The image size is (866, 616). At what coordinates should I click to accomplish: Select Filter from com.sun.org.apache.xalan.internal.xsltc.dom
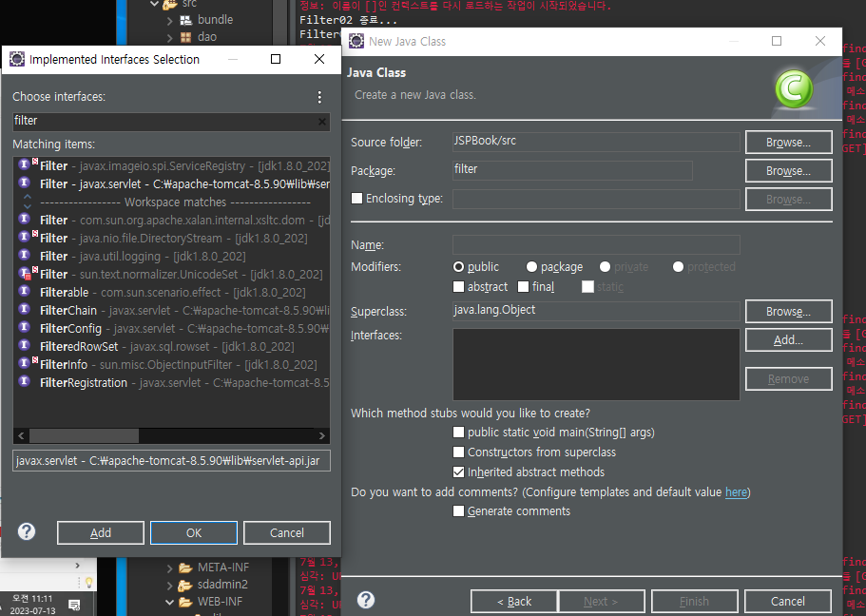(171, 220)
